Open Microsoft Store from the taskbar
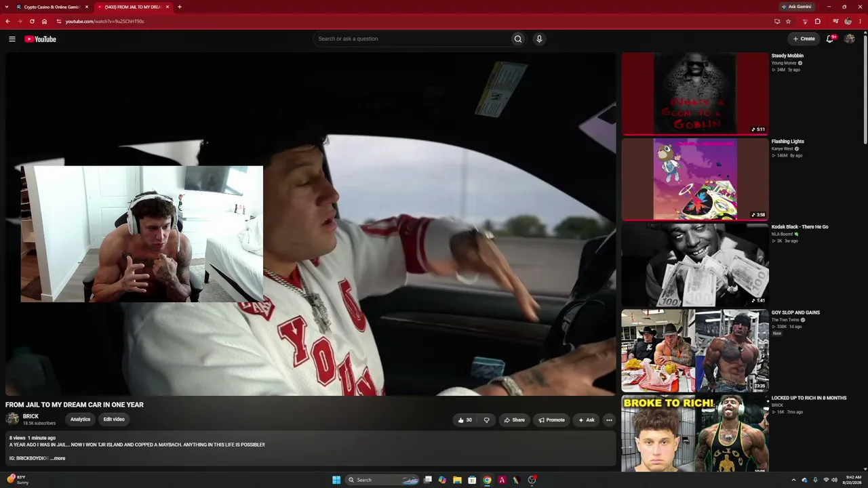The height and width of the screenshot is (488, 868). click(472, 480)
